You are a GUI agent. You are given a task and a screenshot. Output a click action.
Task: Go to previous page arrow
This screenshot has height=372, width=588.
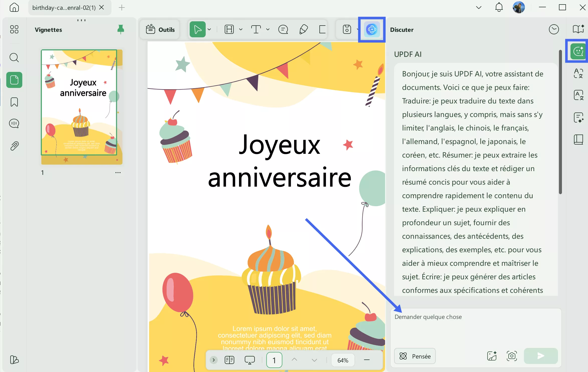pyautogui.click(x=294, y=360)
